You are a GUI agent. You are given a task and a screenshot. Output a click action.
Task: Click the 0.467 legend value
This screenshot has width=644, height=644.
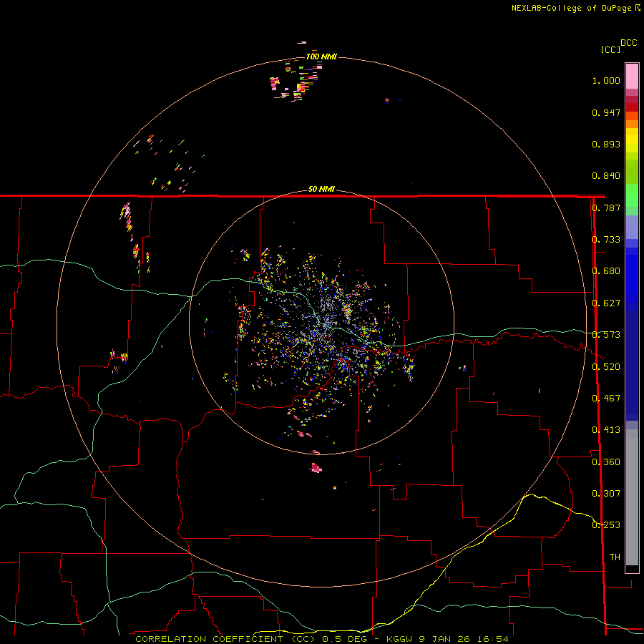click(x=606, y=399)
